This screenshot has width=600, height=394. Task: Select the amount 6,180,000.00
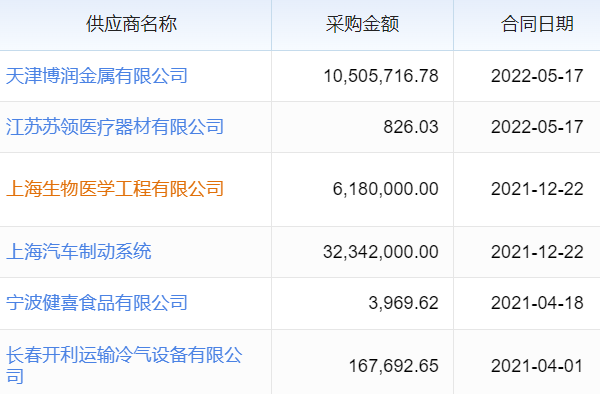point(385,189)
